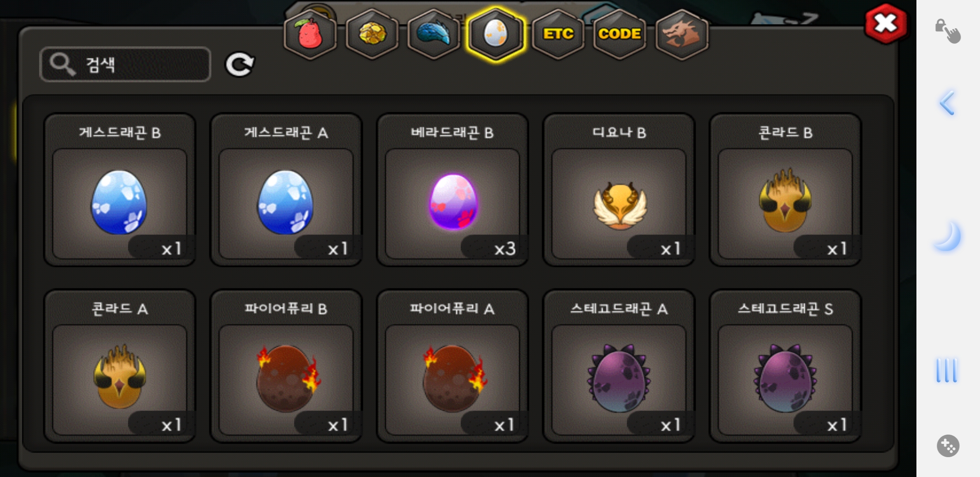Open the CODE tab
This screenshot has width=980, height=477.
[x=620, y=34]
